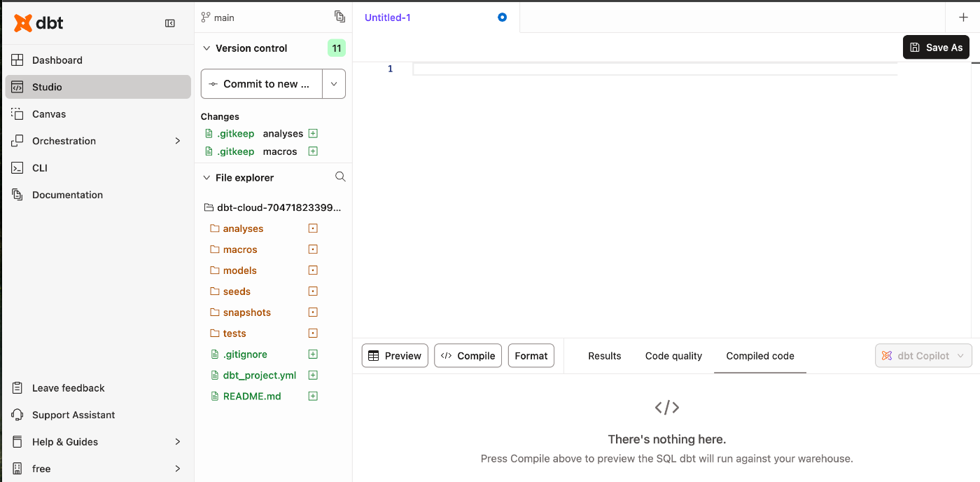Click into editor line 1
Screen dimensions: 980x482
point(654,69)
